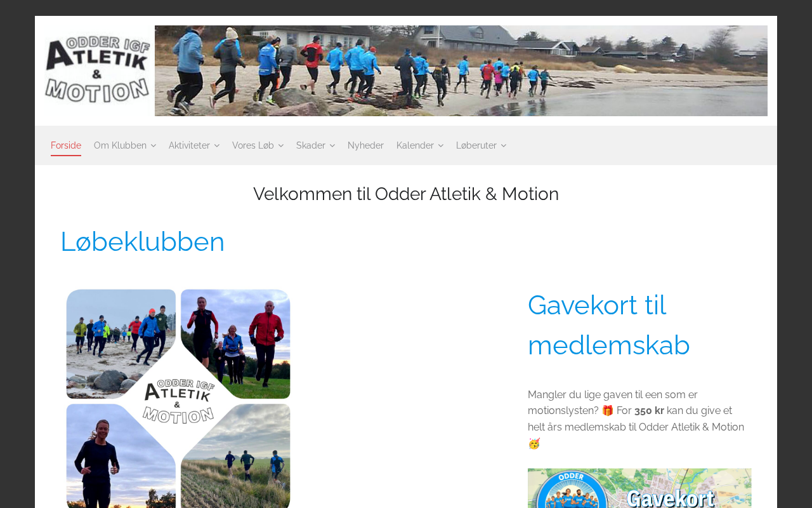Expand the Om Klubben chevron arrow
812x508 pixels.
pos(153,146)
